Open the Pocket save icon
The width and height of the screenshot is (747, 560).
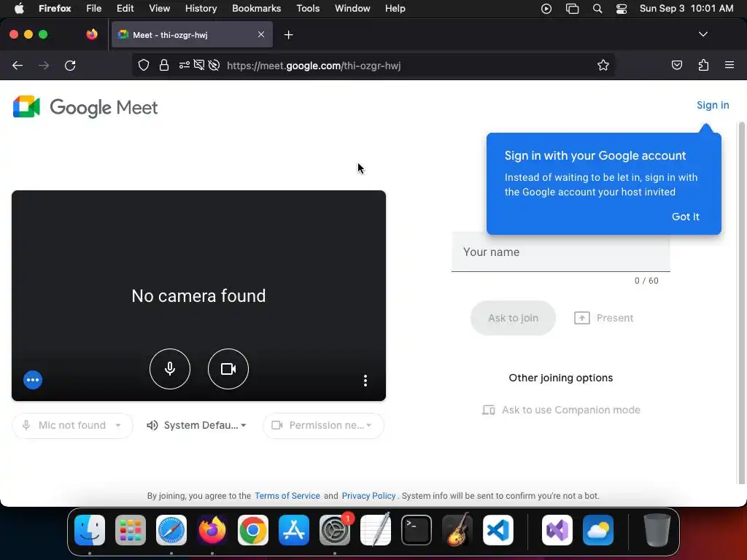click(x=676, y=65)
